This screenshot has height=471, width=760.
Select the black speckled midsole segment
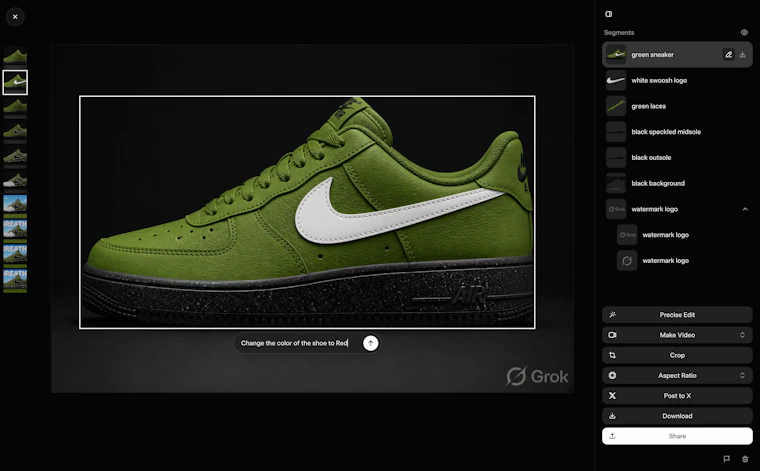[677, 132]
